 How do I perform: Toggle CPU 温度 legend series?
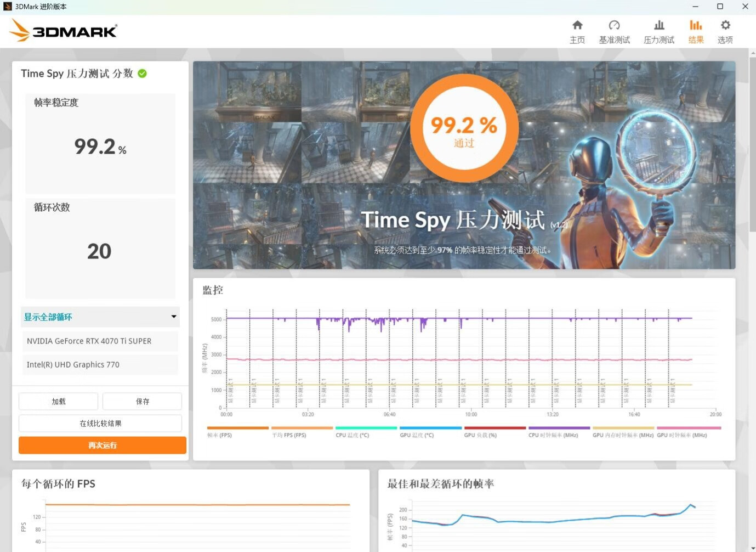click(353, 435)
